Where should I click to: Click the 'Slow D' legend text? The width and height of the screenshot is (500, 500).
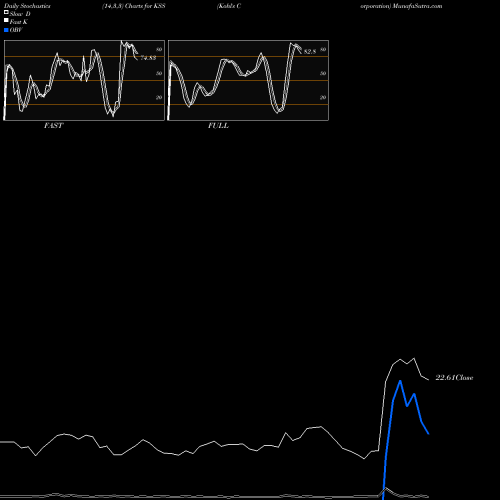click(x=20, y=14)
